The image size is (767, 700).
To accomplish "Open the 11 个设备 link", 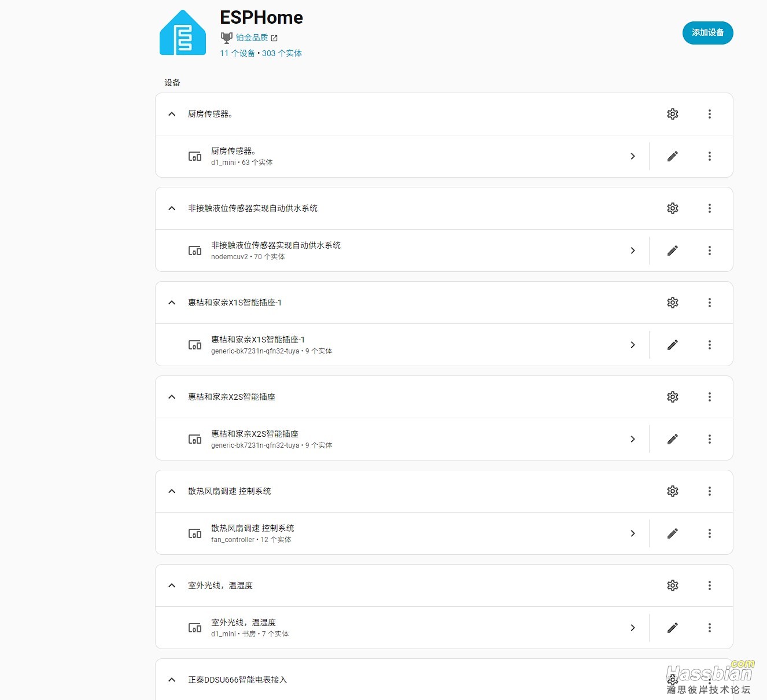I will point(237,53).
